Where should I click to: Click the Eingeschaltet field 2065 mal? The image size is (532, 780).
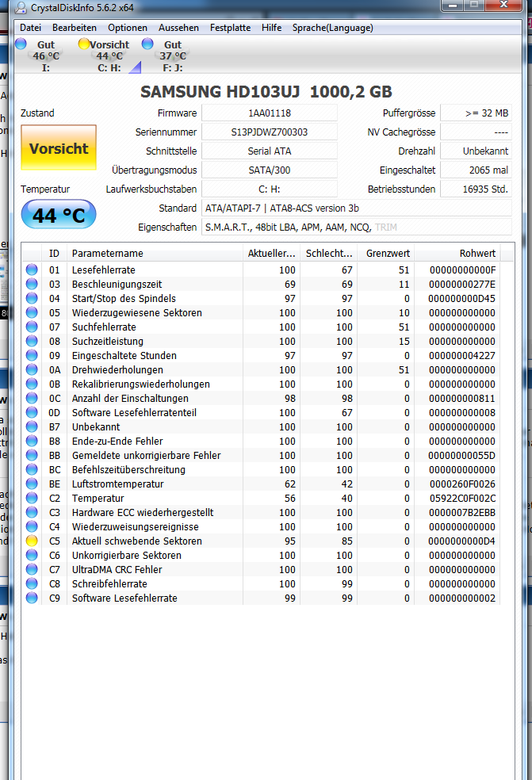tap(476, 170)
